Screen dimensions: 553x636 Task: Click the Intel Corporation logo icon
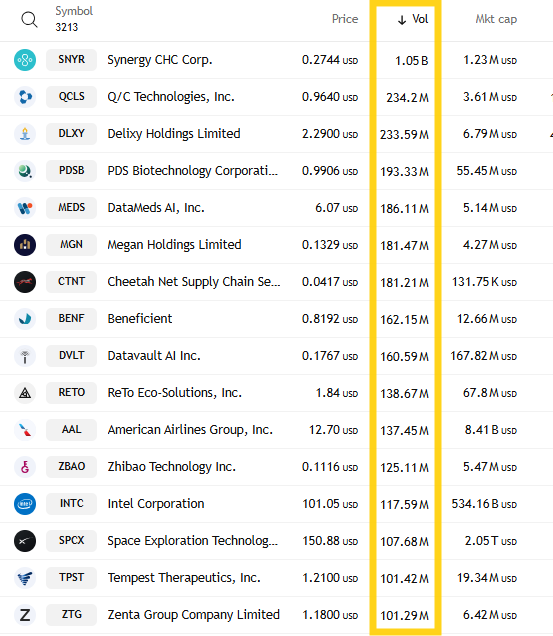pos(25,504)
